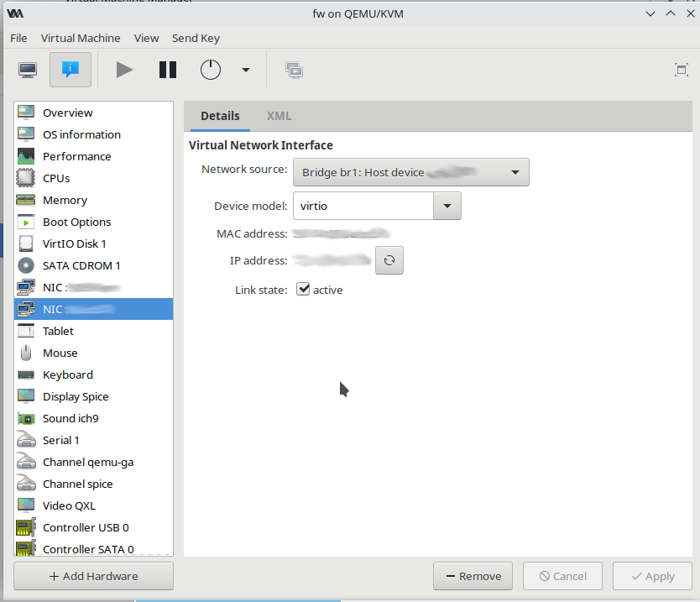The width and height of the screenshot is (700, 602).
Task: Select Tablet input device entry
Action: 94,331
